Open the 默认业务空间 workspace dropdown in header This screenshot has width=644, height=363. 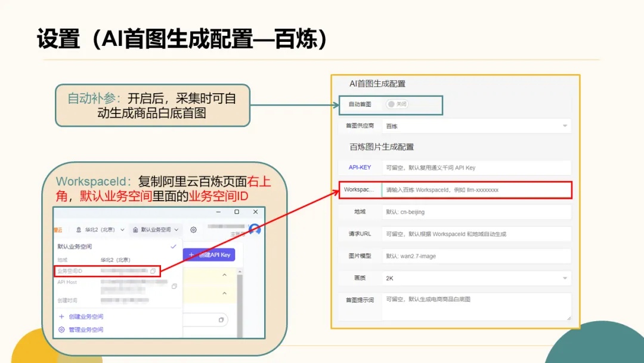click(x=156, y=230)
